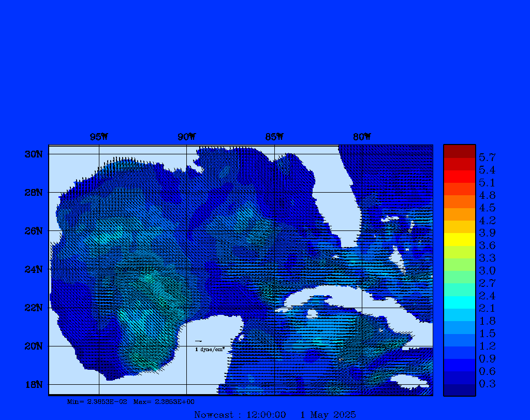Click the orange swatch beside the 4.5 label
The height and width of the screenshot is (420, 530).
[x=459, y=201]
